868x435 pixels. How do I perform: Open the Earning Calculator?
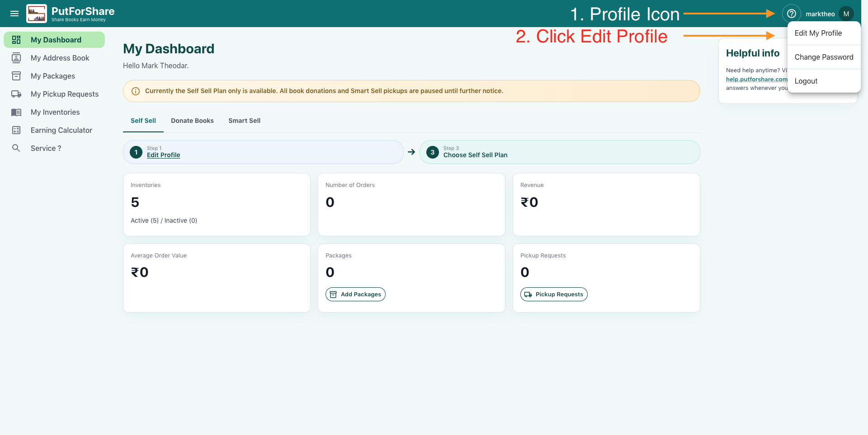(x=54, y=130)
